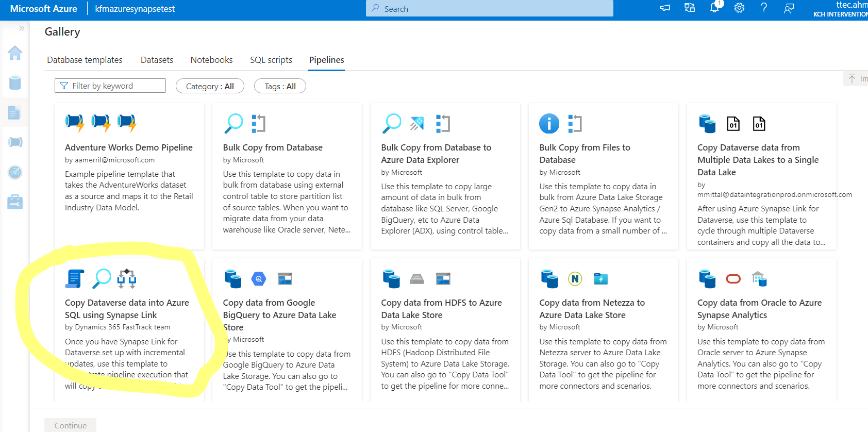The width and height of the screenshot is (868, 432).
Task: Click Azure Data Explorer icon in Bulk Copy to ADX card
Action: point(416,123)
